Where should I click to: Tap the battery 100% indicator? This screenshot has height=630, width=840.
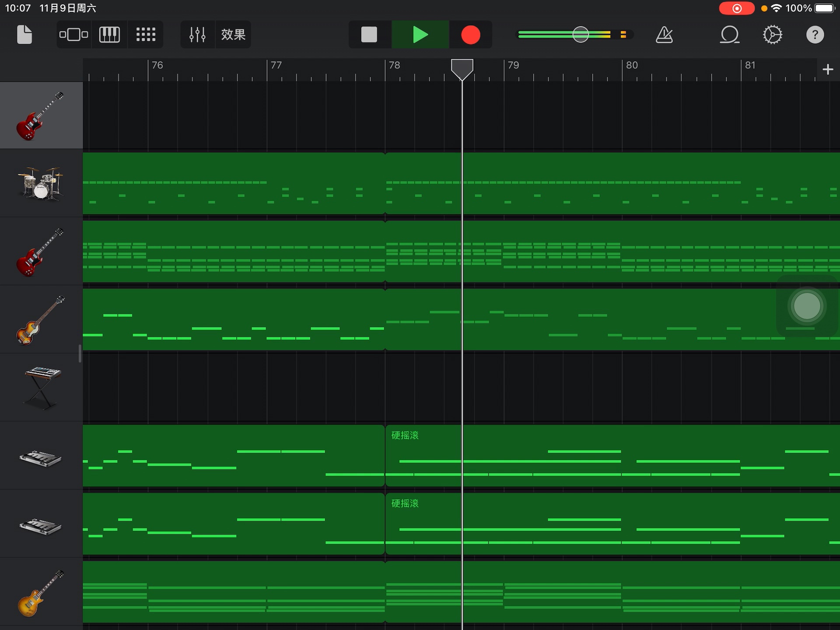811,8
